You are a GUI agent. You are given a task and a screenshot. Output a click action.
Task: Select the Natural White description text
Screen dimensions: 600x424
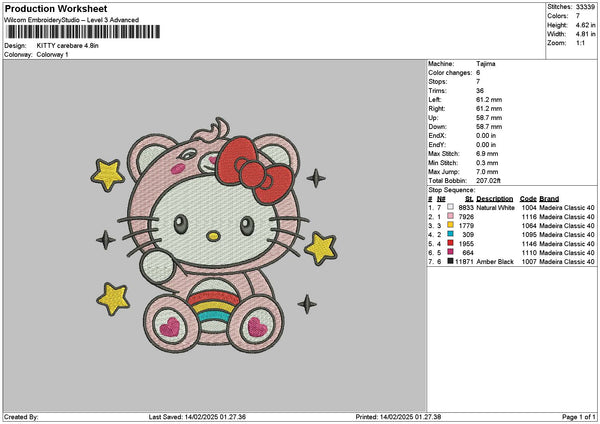[496, 208]
